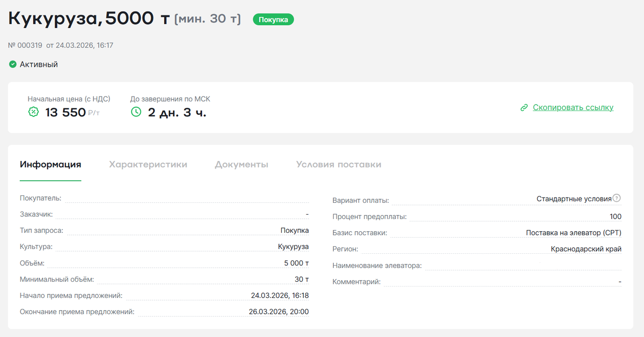Click the green checkmark next to «Активный»
Screen dimensions: 644x337
tap(12, 64)
